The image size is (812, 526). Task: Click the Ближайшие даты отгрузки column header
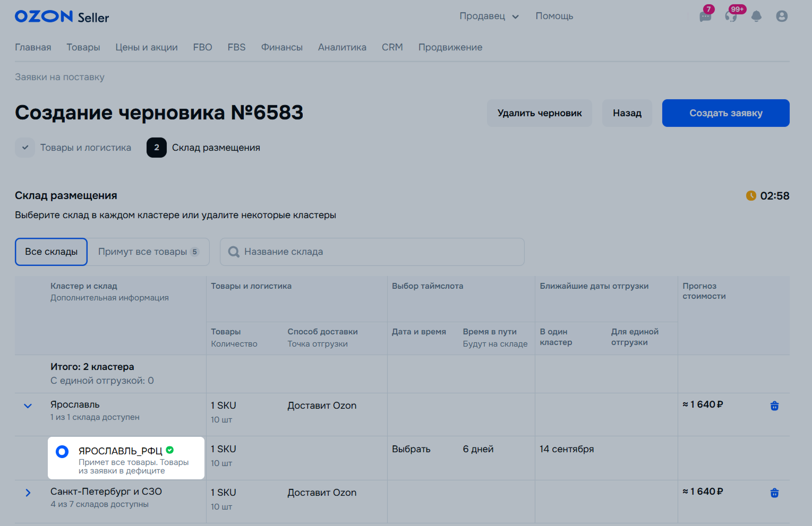594,286
